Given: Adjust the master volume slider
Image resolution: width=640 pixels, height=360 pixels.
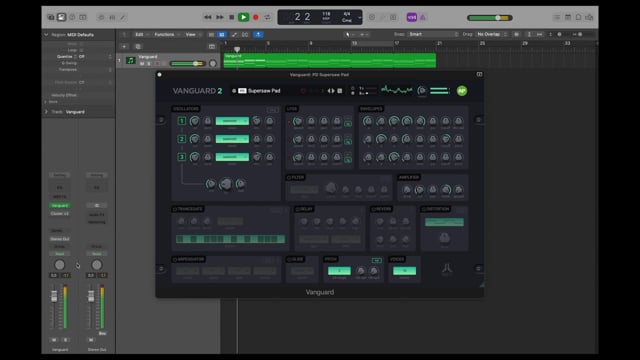Looking at the screenshot, I should tap(490, 18).
